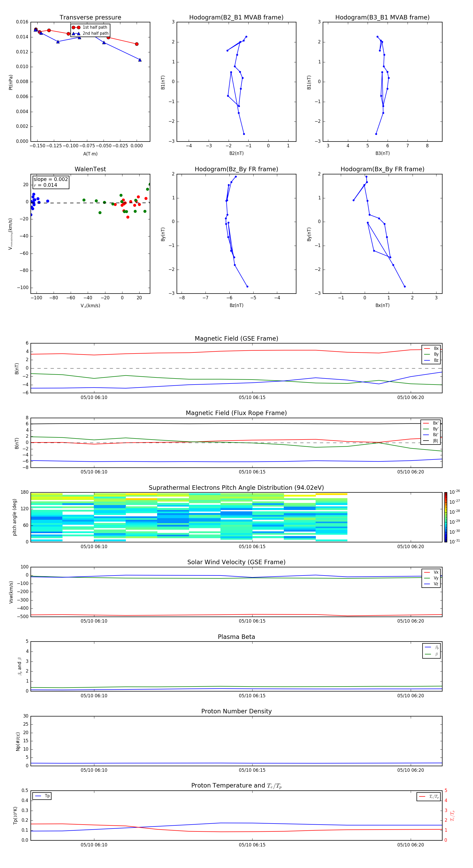473x868 pixels.
Task: Click the '2nd half path' legend entry
Action: click(x=90, y=33)
